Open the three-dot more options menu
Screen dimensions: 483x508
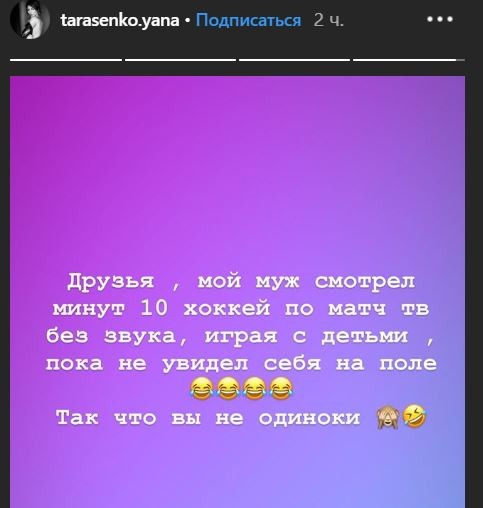[x=440, y=19]
